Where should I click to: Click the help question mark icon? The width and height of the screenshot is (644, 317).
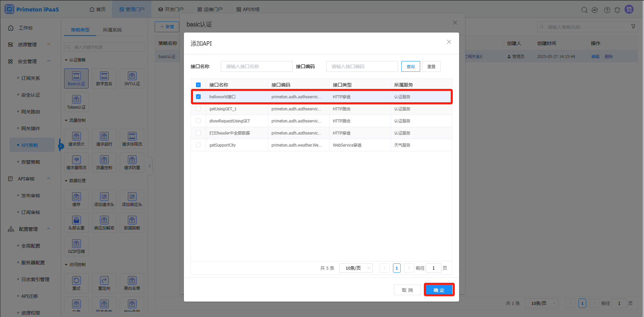[607, 10]
